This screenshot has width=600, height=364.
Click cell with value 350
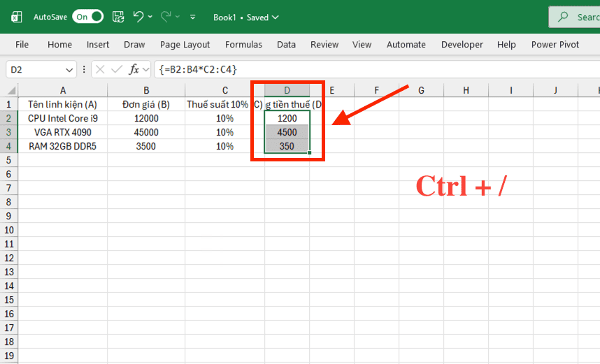click(287, 146)
